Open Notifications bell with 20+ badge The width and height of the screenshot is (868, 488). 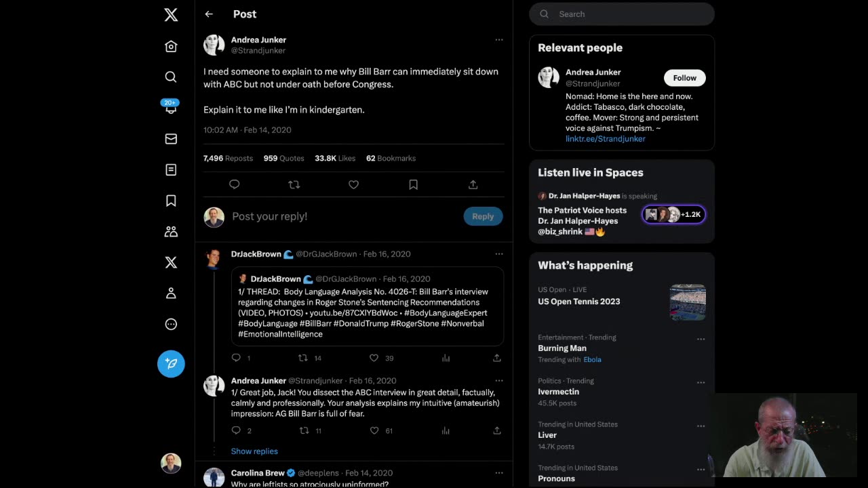click(171, 108)
